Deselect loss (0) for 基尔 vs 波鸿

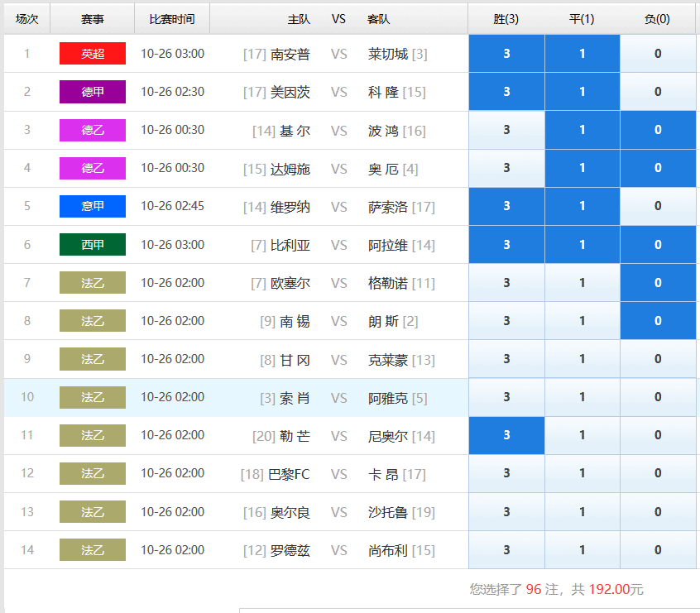point(658,130)
